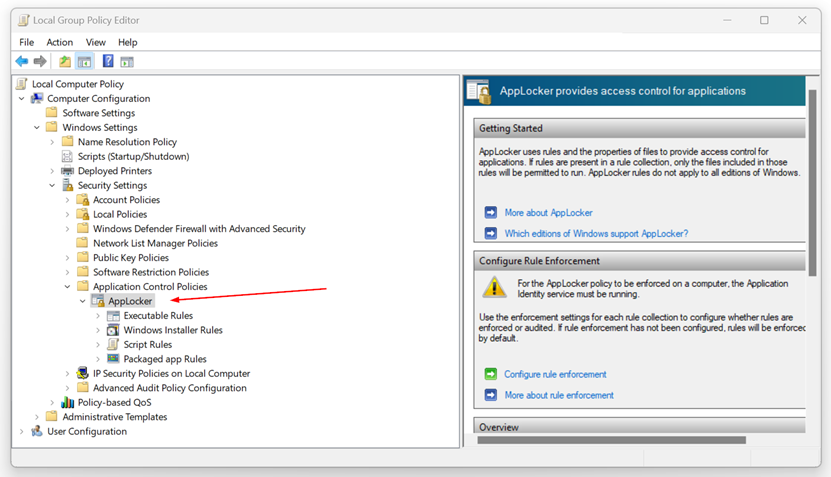
Task: Click the Deployed Printers printer icon
Action: click(67, 171)
